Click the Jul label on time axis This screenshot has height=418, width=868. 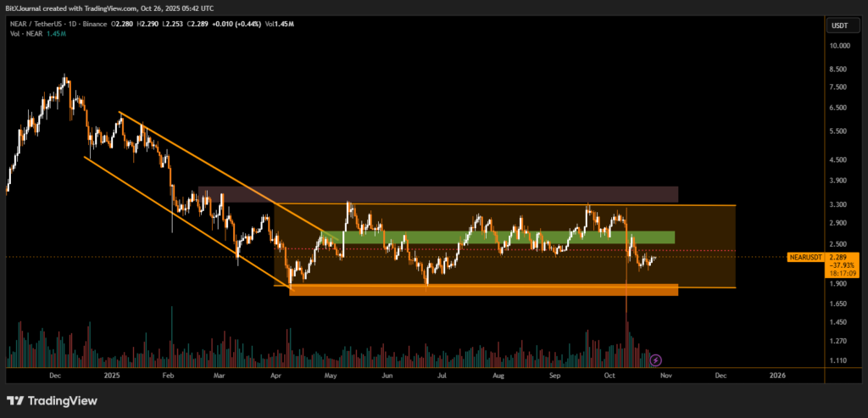(442, 374)
